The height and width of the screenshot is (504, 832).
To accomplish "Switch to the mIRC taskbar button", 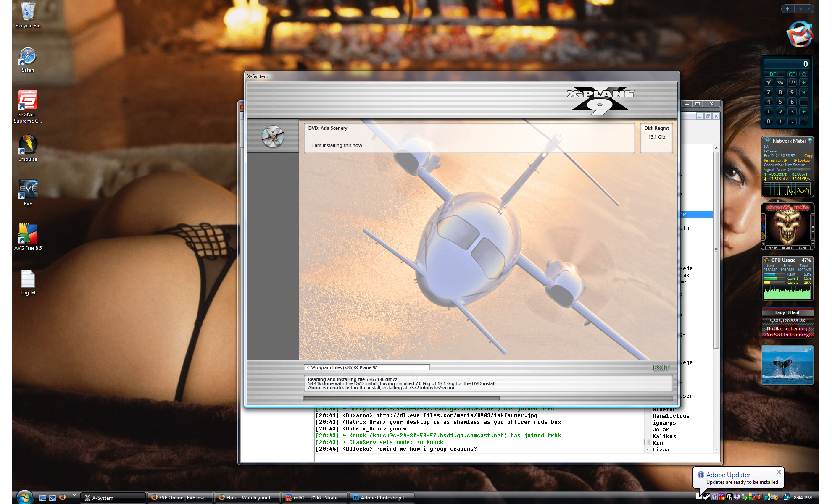I will 314,498.
